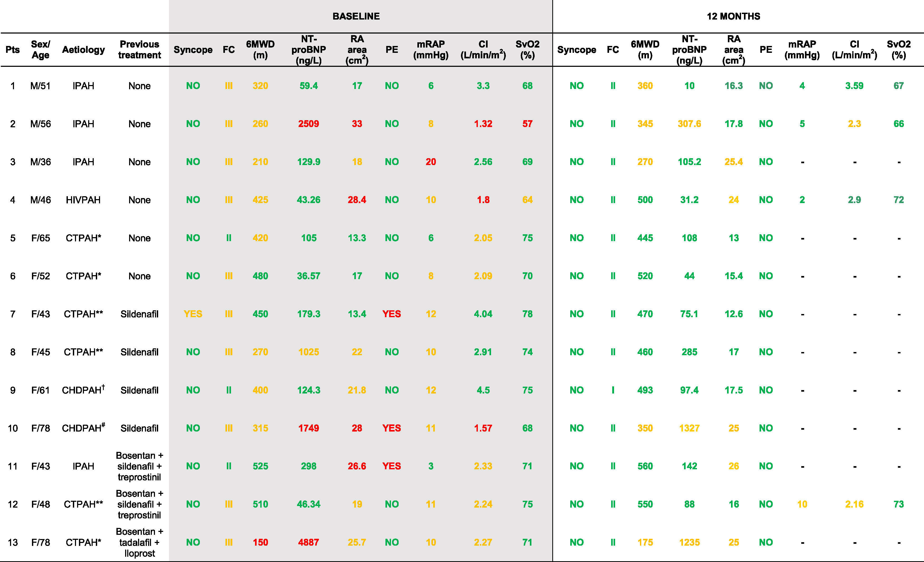Click the 12 MONTHS section header
Image resolution: width=924 pixels, height=562 pixels.
tap(733, 16)
